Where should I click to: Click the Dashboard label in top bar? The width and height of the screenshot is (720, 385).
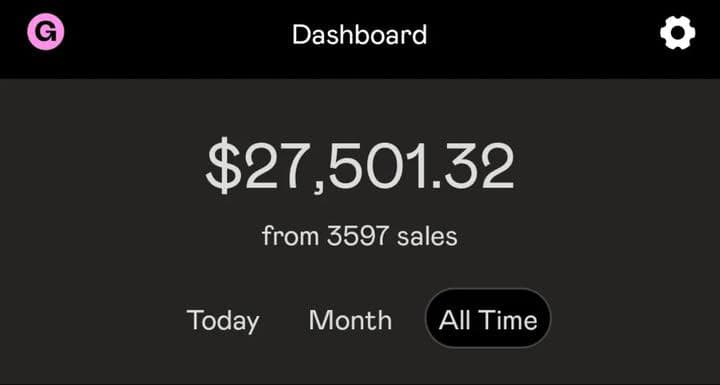coord(360,35)
